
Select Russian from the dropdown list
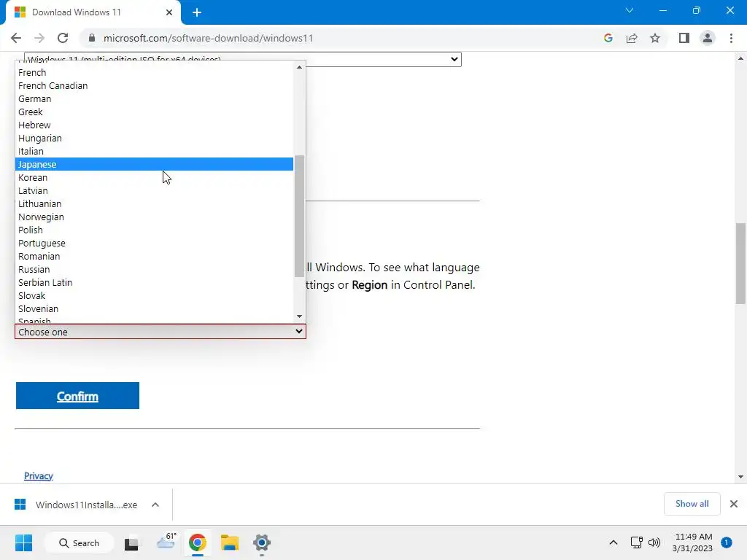tap(155, 269)
